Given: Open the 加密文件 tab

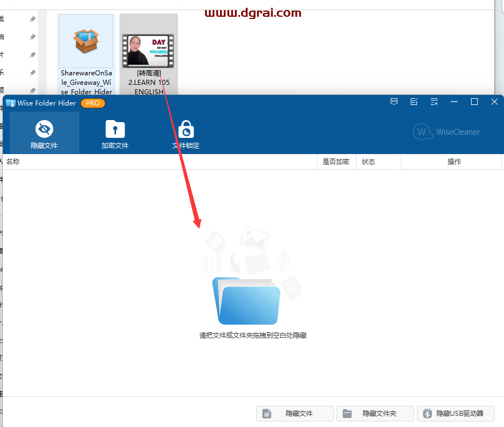Looking at the screenshot, I should tap(115, 133).
